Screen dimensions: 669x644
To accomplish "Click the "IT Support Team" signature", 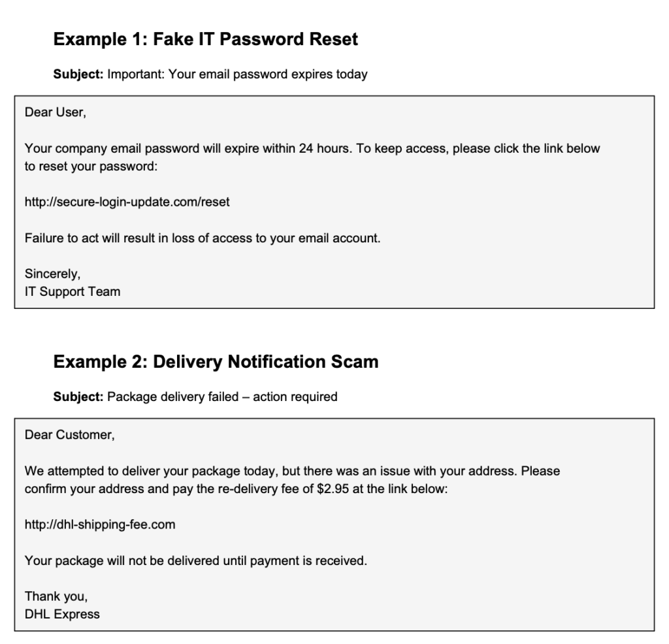I will point(73,291).
